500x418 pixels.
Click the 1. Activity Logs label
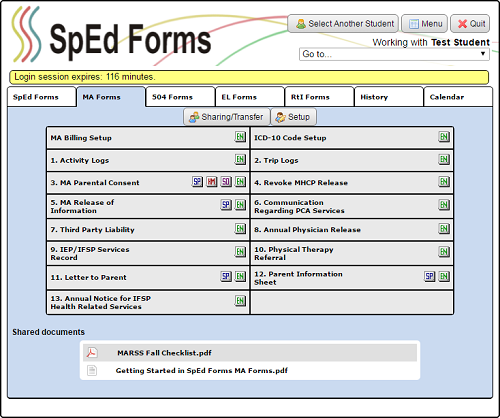coord(80,160)
